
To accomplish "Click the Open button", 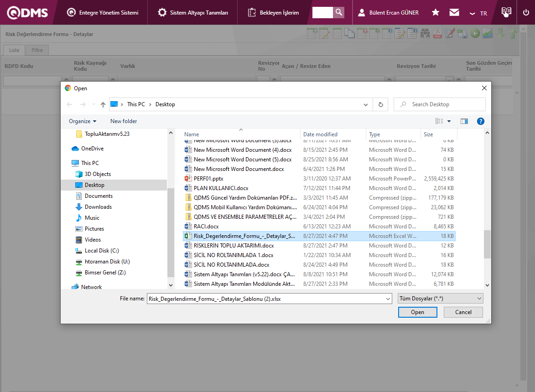I will coord(417,312).
